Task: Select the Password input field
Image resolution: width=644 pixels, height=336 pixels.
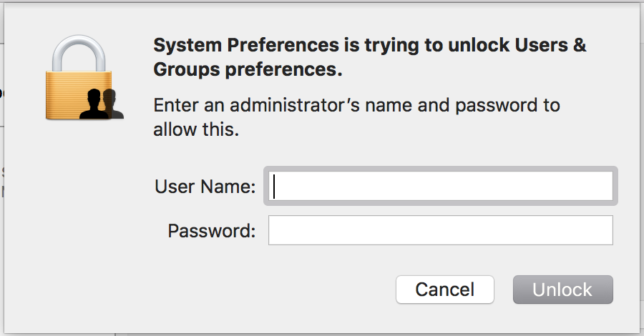Action: 440,230
